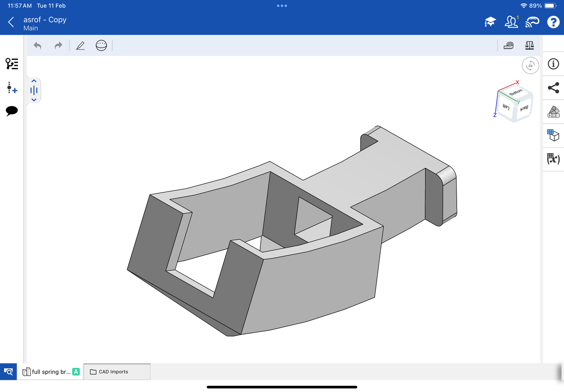
Task: Open the insert feature tool menu
Action: [12, 88]
